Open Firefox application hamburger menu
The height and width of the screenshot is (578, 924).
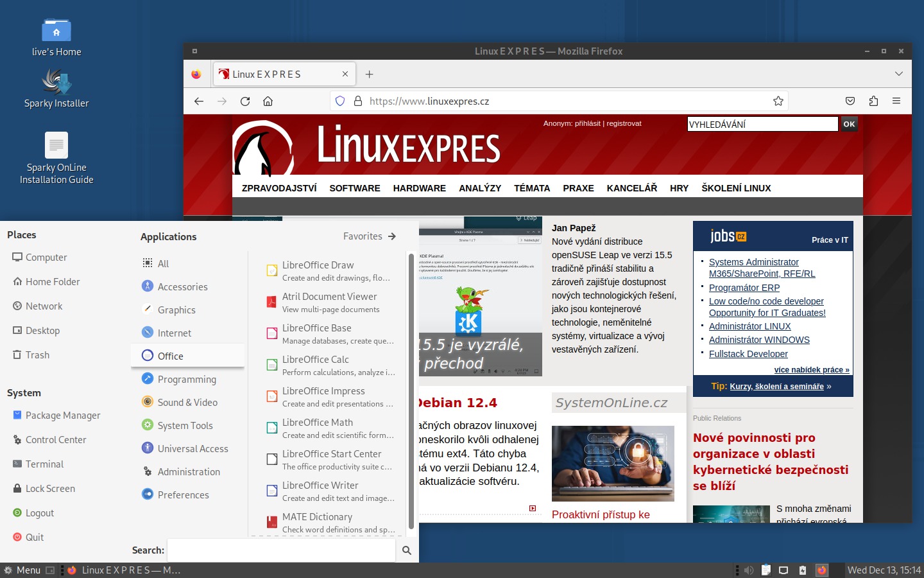point(896,101)
